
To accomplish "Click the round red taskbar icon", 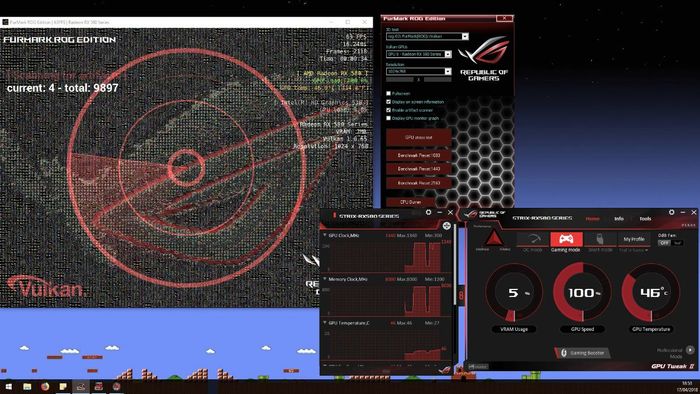I will click(x=117, y=386).
